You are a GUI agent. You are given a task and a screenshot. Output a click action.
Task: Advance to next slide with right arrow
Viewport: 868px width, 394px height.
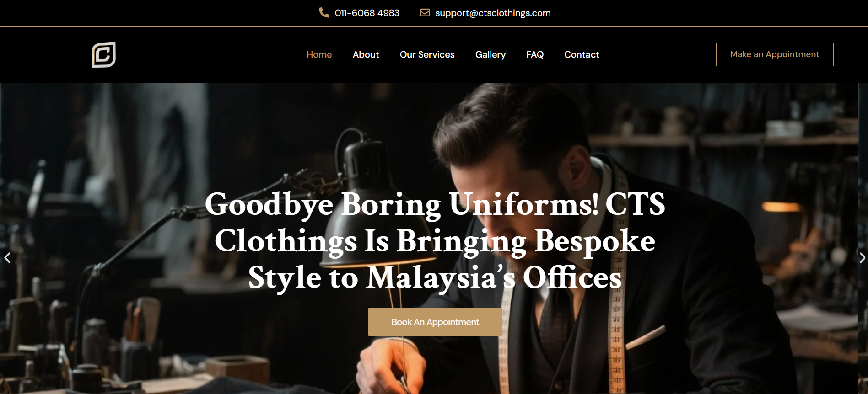pos(862,258)
